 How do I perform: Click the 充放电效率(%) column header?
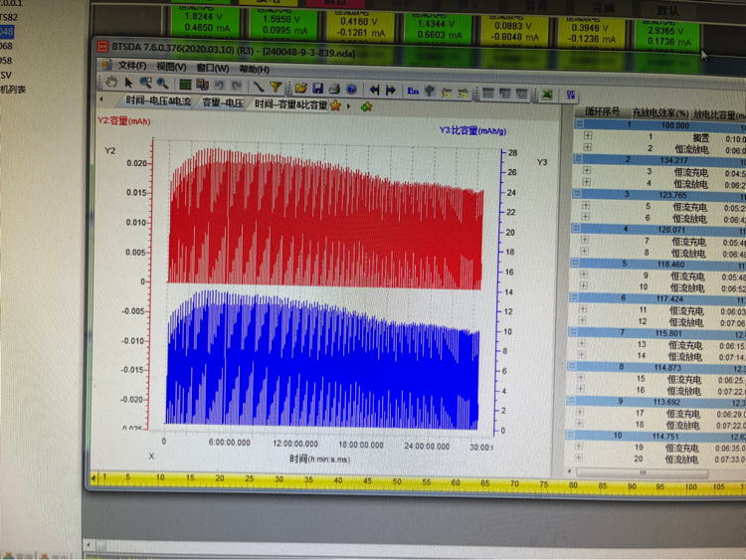click(659, 111)
